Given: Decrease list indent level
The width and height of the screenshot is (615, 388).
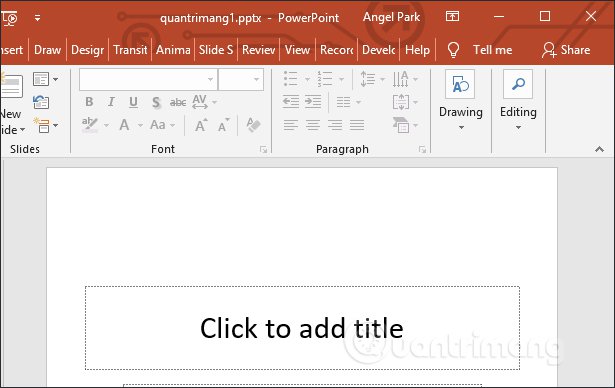Looking at the screenshot, I should [x=291, y=102].
